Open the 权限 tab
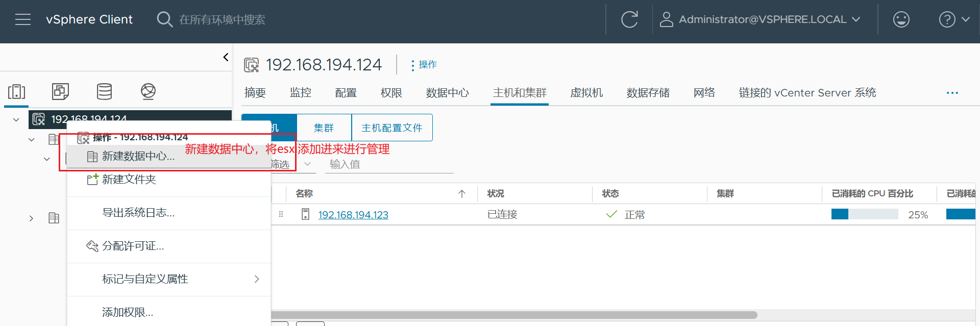The image size is (980, 326). click(x=391, y=93)
